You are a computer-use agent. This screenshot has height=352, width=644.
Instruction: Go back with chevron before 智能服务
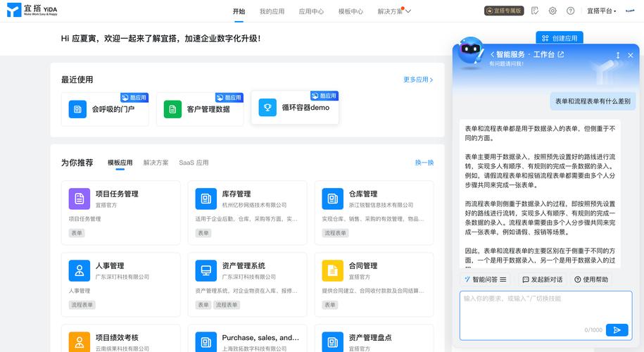[492, 54]
